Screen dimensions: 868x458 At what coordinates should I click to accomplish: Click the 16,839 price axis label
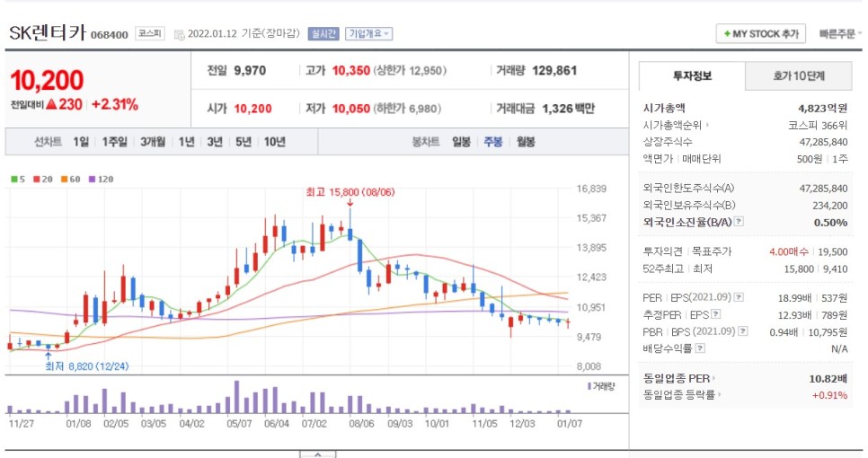tap(591, 189)
